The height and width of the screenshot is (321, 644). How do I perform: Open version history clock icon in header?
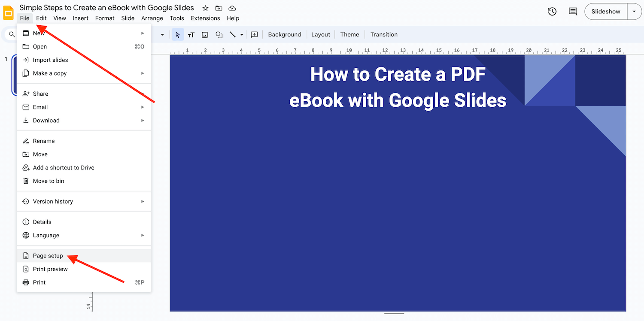point(553,12)
